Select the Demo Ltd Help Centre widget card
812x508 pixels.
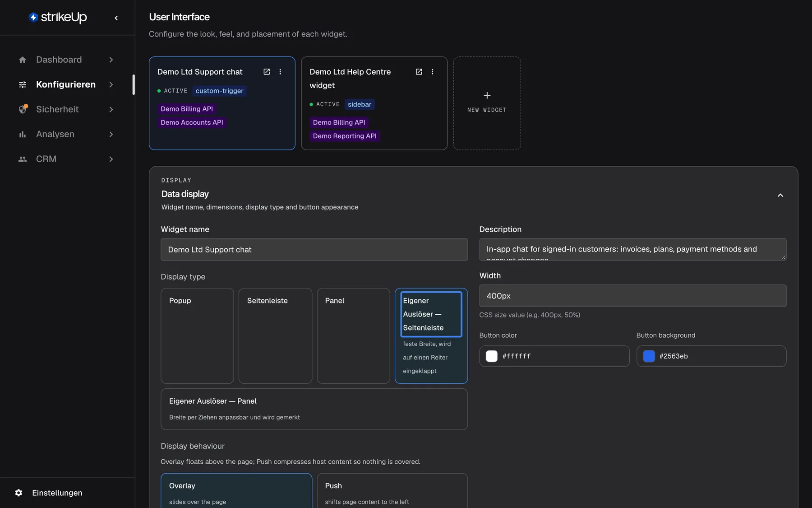pos(374,103)
